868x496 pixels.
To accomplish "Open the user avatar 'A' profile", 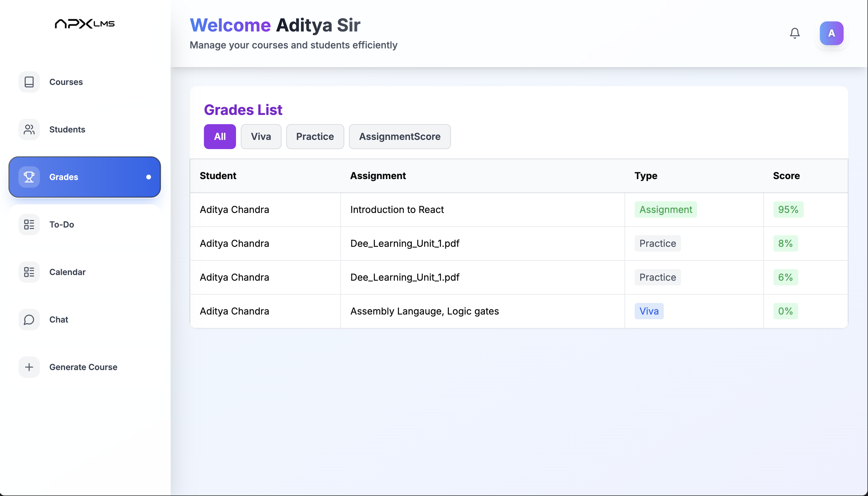I will (831, 33).
